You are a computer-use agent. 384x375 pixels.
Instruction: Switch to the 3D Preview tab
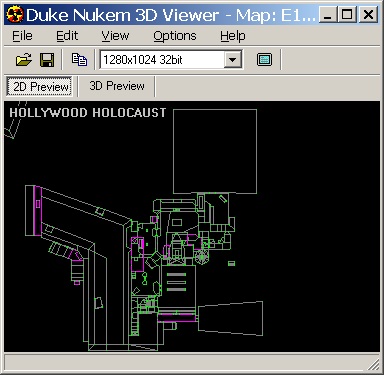point(117,86)
